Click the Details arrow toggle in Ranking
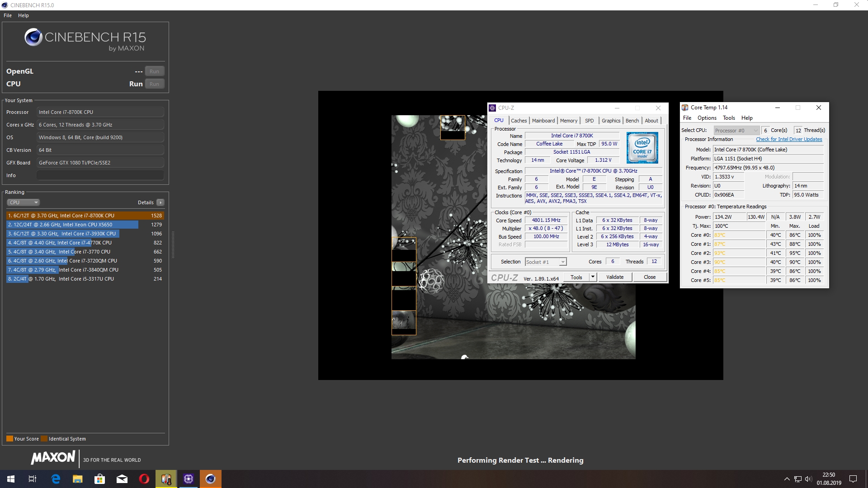Image resolution: width=868 pixels, height=488 pixels. click(x=160, y=202)
